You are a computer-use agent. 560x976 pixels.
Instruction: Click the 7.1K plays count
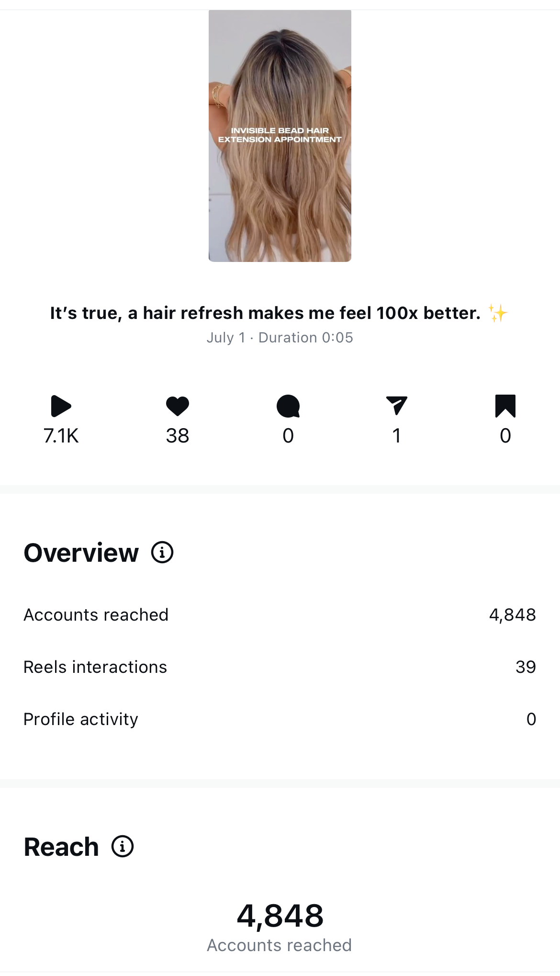coord(61,436)
